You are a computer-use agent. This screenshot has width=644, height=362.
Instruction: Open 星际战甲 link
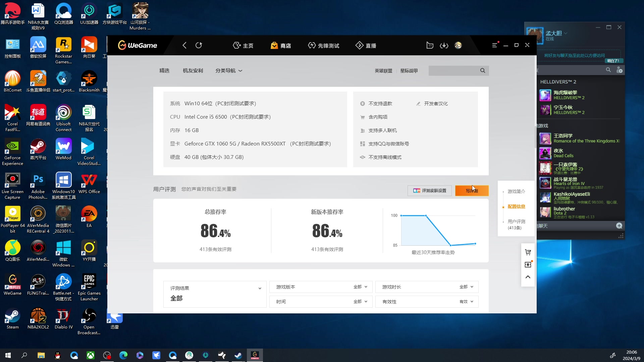409,71
